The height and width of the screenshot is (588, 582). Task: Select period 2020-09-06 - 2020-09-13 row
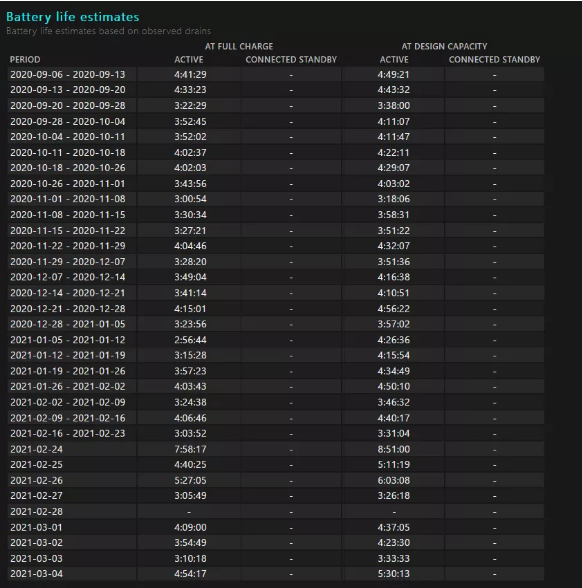click(276, 75)
